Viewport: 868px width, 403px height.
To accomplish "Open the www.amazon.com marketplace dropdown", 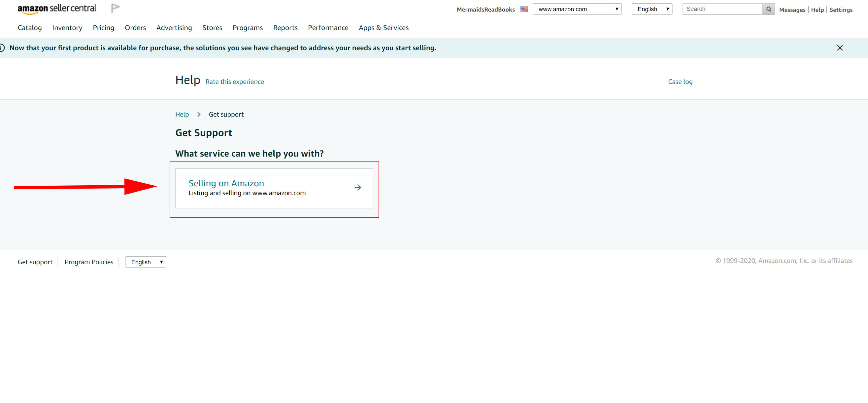I will 577,9.
